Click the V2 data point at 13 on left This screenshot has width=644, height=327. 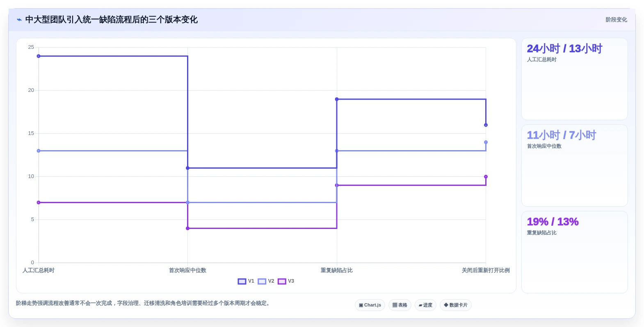[39, 151]
